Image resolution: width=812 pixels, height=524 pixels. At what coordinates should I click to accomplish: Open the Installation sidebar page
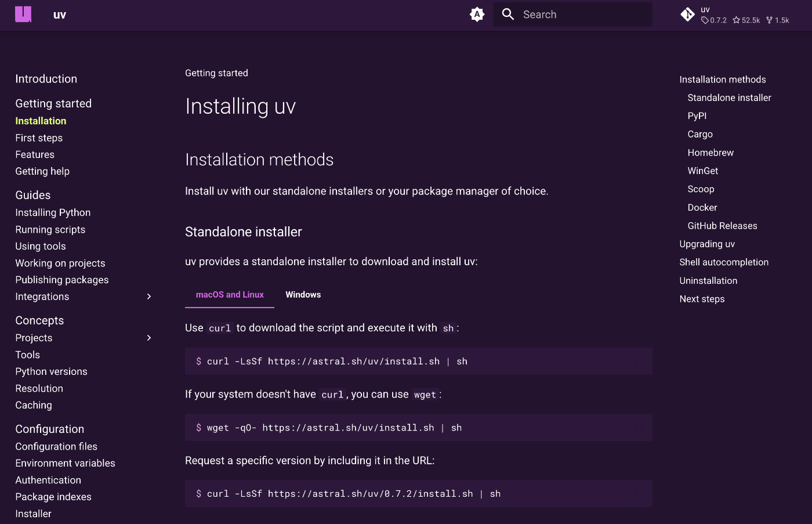[41, 121]
